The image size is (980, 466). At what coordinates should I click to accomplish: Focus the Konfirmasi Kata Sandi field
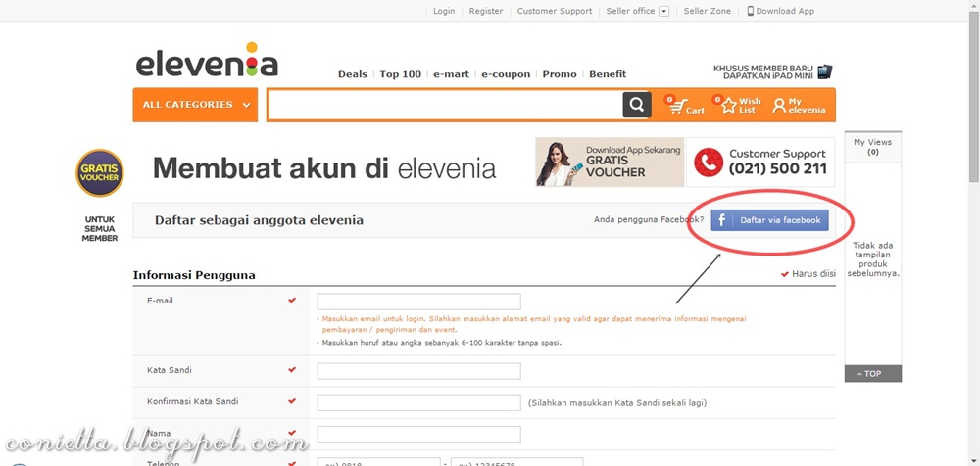coord(418,403)
